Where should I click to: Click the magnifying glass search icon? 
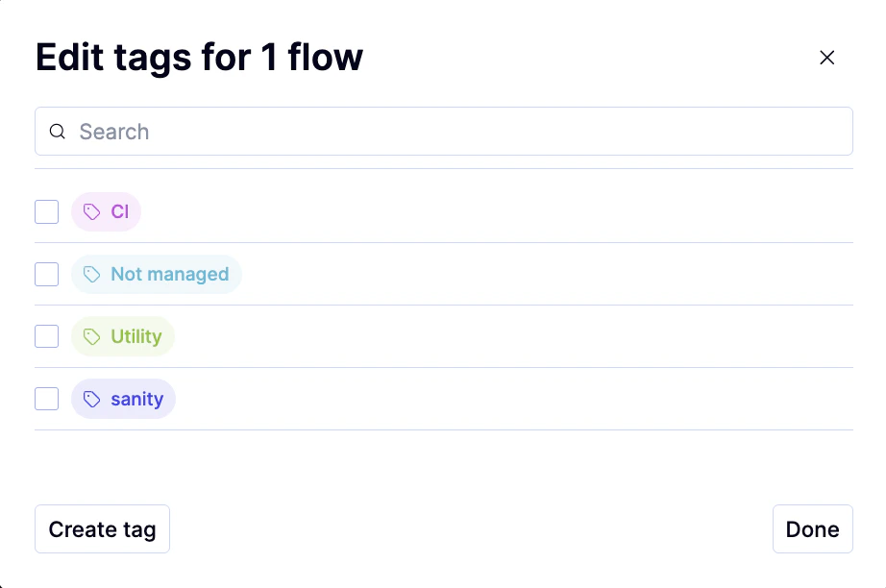[58, 131]
